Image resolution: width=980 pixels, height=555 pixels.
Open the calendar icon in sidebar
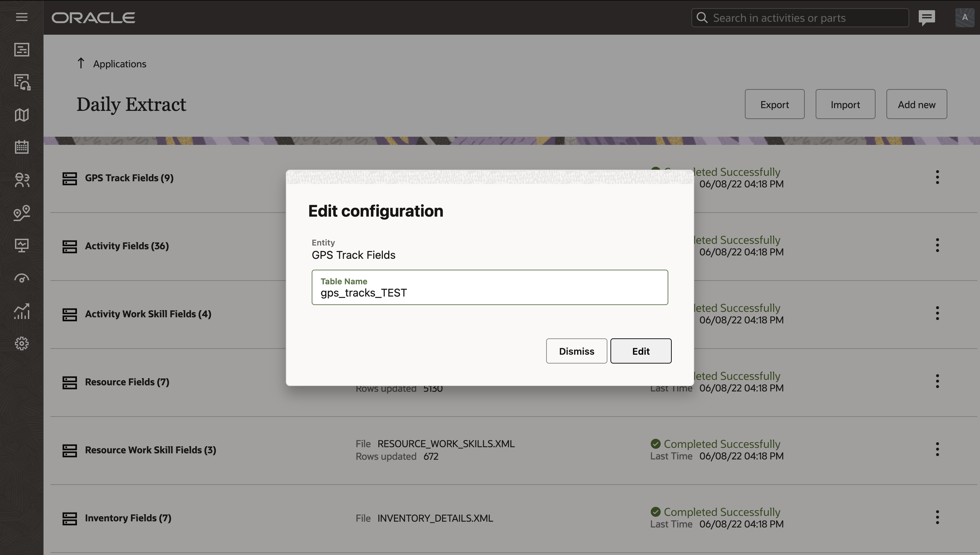point(22,147)
